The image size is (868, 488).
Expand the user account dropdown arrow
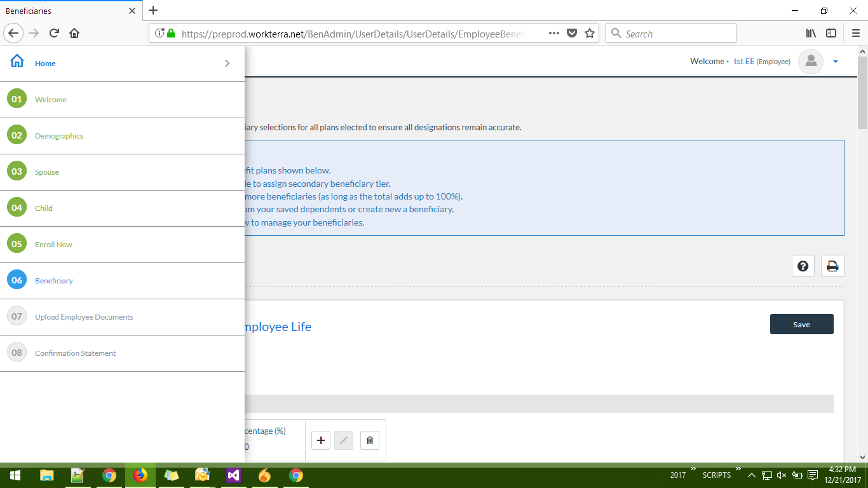click(836, 62)
